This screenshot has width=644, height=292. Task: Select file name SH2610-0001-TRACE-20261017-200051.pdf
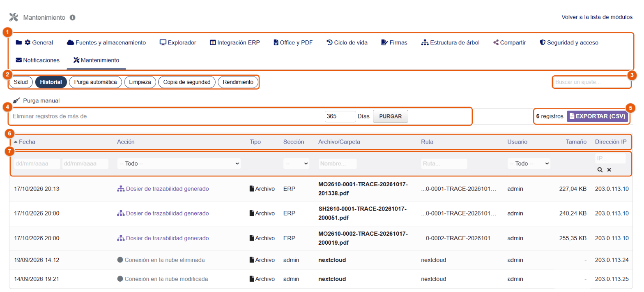(362, 213)
